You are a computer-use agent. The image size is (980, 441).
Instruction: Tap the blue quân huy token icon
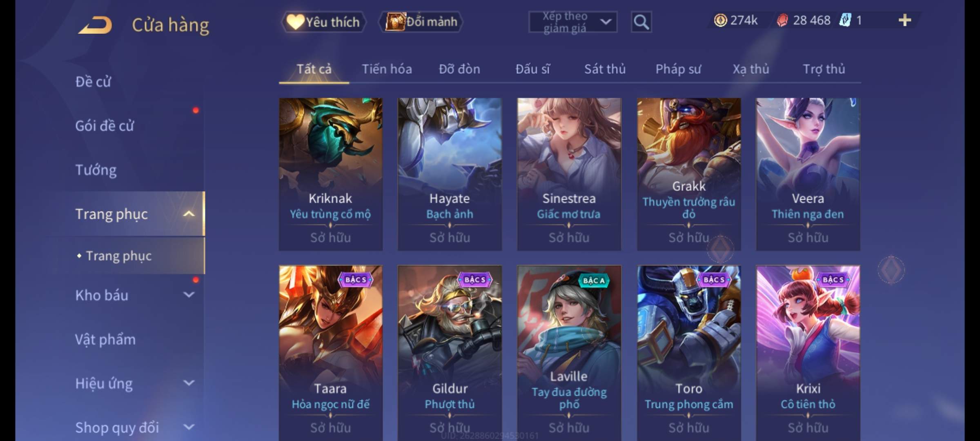click(x=845, y=20)
